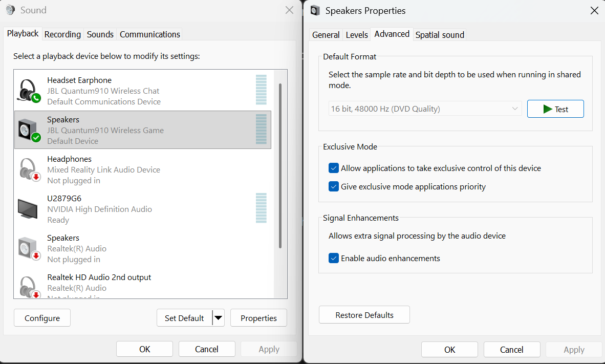The height and width of the screenshot is (364, 605).
Task: Click the JBL Quantum910 Speakers device icon
Action: [28, 130]
